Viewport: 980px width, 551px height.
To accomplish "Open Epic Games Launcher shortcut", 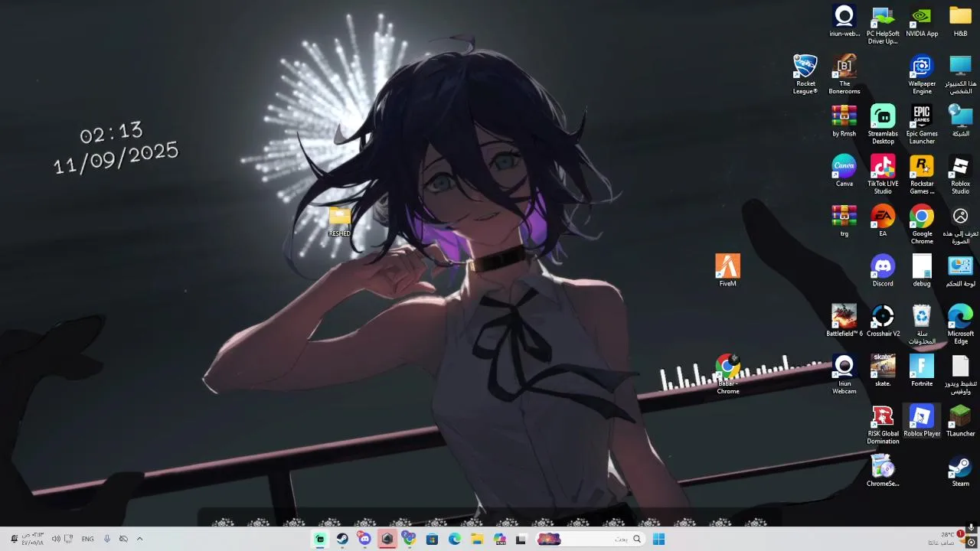I will (x=922, y=125).
